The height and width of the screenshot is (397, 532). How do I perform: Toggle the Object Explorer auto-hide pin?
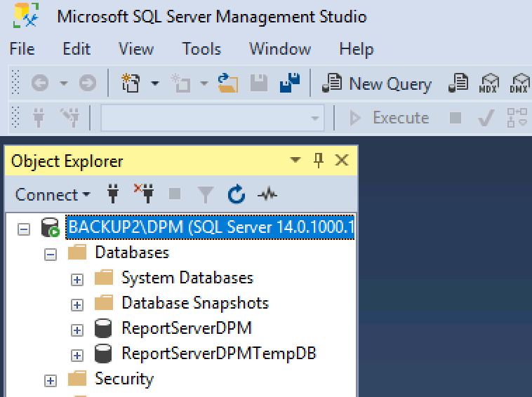[318, 160]
